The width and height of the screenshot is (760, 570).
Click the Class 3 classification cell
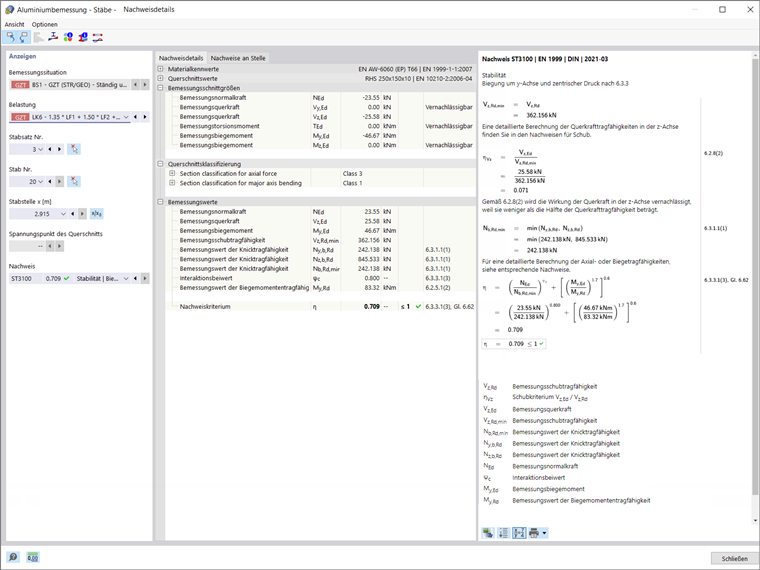click(x=352, y=173)
